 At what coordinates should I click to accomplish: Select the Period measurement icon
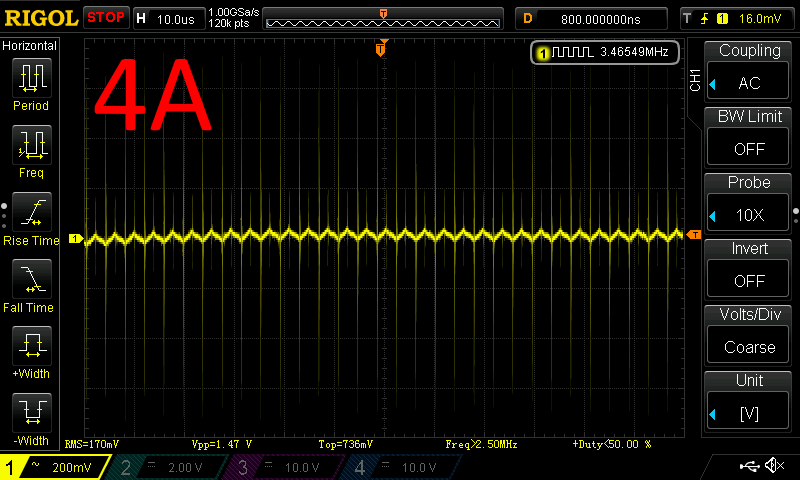coord(32,78)
